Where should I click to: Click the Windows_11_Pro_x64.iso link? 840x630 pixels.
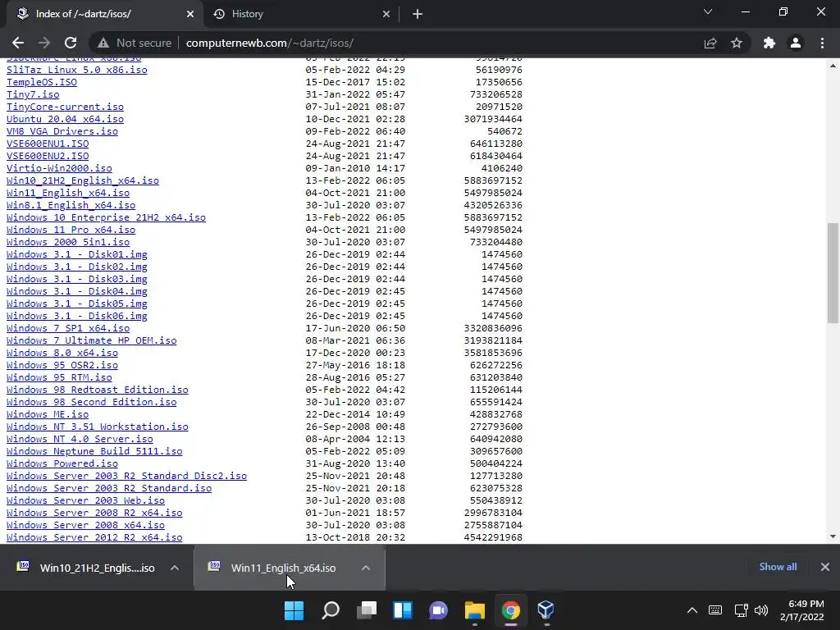pos(71,230)
